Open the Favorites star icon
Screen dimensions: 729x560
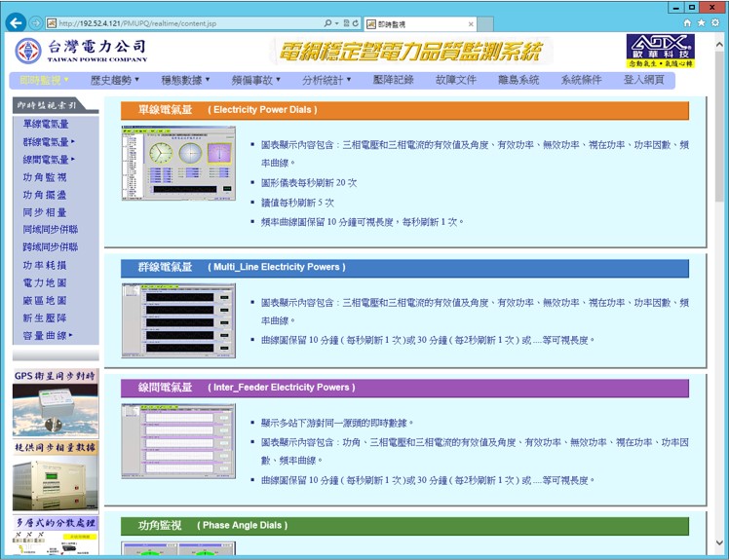coord(701,22)
